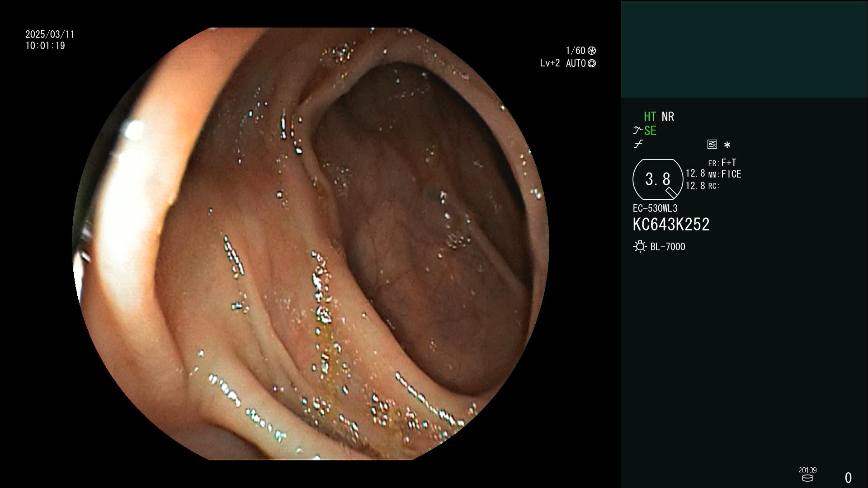Click the empty teal patient info panel
The width and height of the screenshot is (868, 488).
pos(744,49)
